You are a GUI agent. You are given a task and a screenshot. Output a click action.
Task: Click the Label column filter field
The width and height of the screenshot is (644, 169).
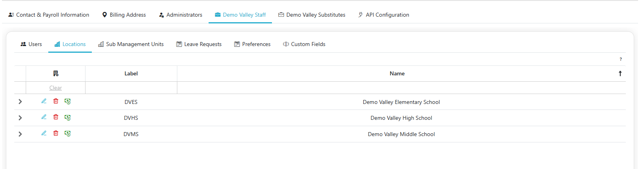tap(131, 88)
